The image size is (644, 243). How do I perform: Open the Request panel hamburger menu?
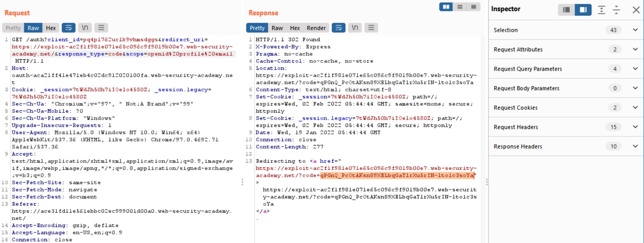point(101,28)
